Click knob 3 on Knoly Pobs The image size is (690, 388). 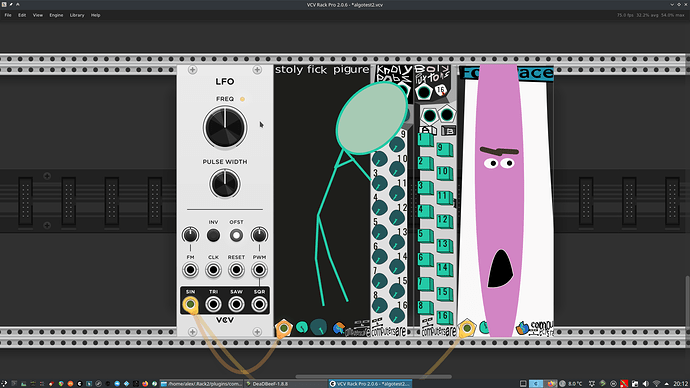click(379, 183)
